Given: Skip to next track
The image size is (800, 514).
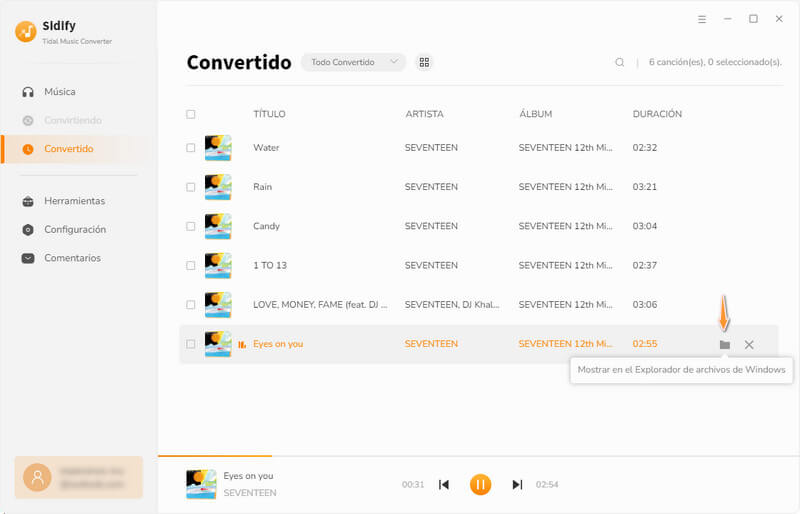Looking at the screenshot, I should (x=517, y=484).
